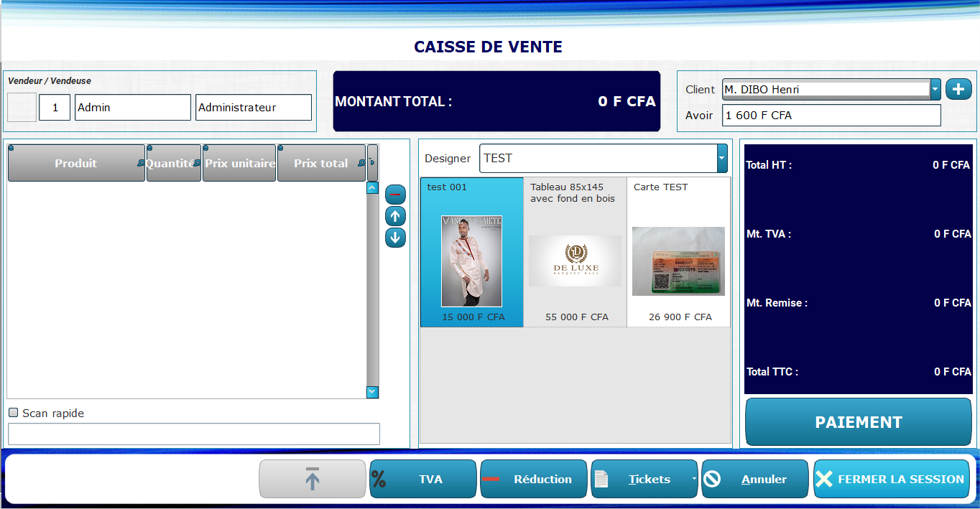The height and width of the screenshot is (509, 980).
Task: Click the move item down arrow icon
Action: 395,238
